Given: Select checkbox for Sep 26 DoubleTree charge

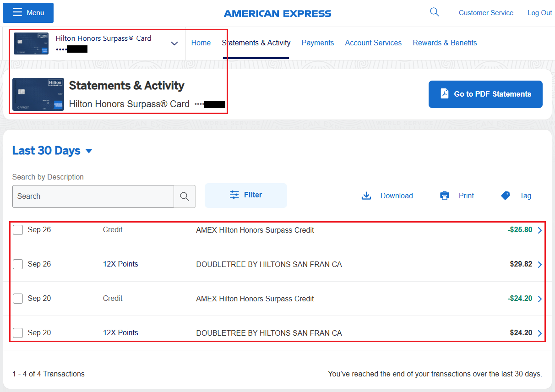Looking at the screenshot, I should click(18, 264).
